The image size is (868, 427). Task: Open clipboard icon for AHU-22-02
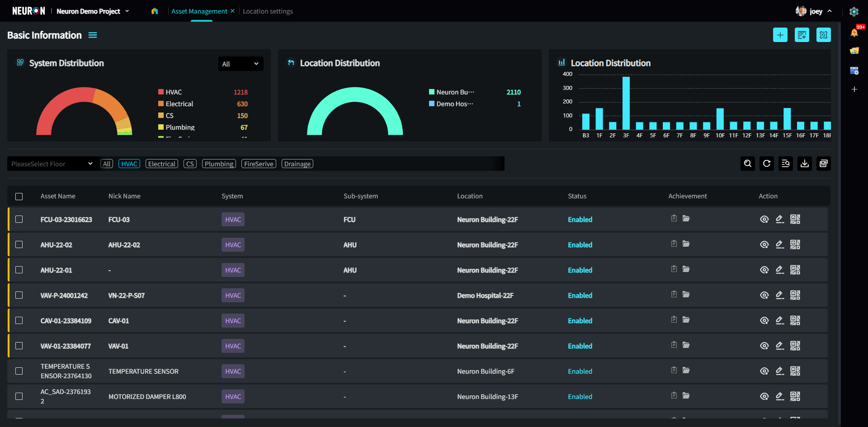pyautogui.click(x=674, y=244)
